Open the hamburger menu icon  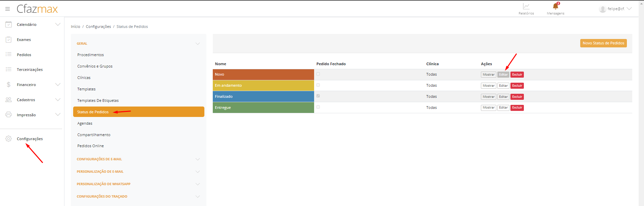[7, 9]
